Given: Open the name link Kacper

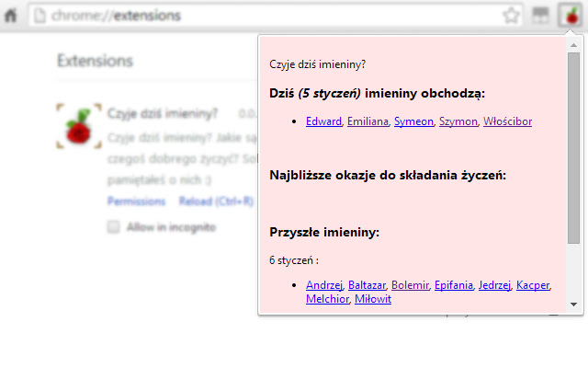Looking at the screenshot, I should click(533, 285).
